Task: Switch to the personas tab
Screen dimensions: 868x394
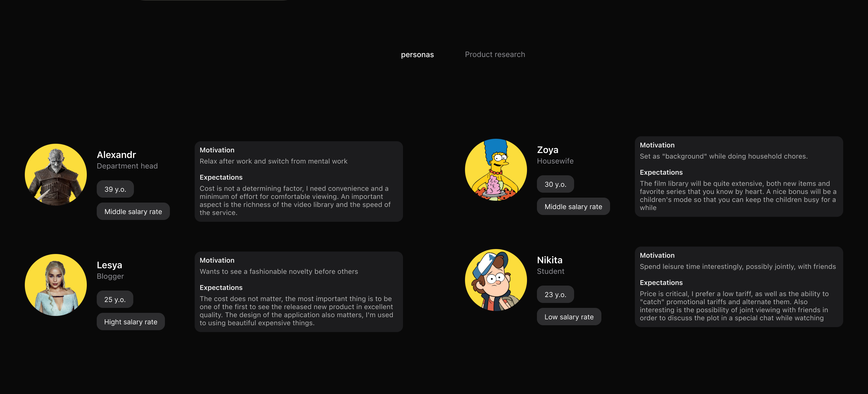Action: (417, 55)
